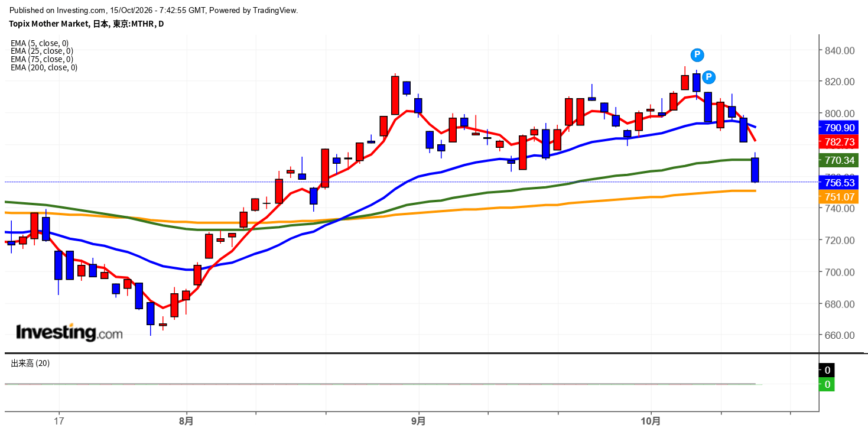Image resolution: width=868 pixels, height=431 pixels.
Task: Click the 17 date label on the time axis
Action: point(58,422)
